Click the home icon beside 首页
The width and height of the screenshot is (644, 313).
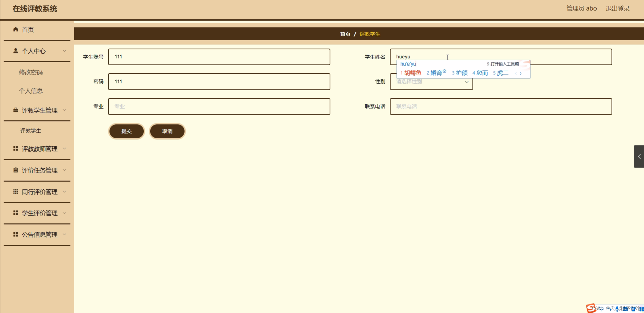point(15,29)
